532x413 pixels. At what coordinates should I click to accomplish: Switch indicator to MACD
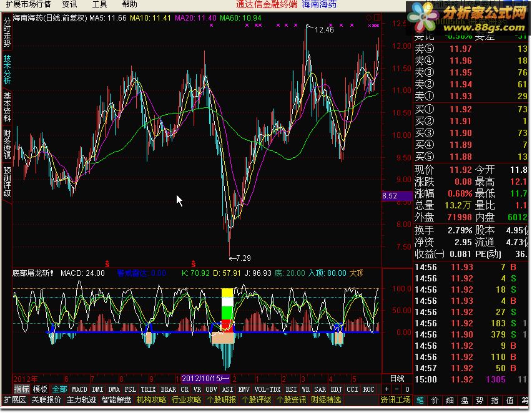79,389
